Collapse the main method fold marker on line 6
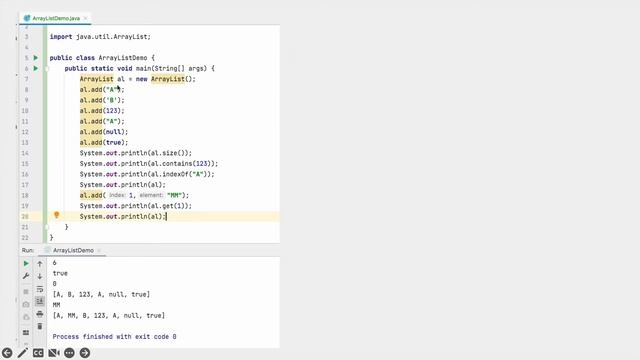Viewport: 640px width, 360px height. point(47,69)
